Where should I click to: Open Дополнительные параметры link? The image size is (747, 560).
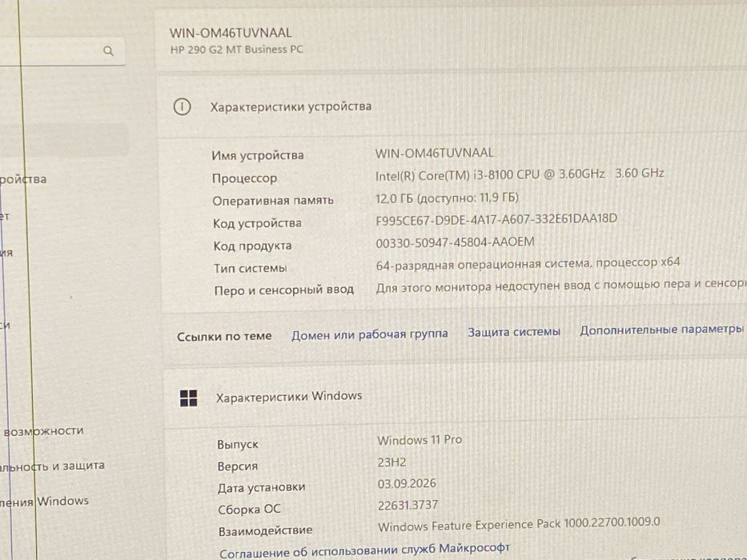(x=661, y=330)
